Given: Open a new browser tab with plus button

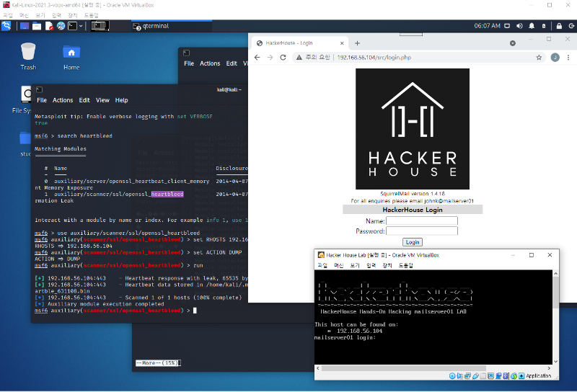Looking at the screenshot, I should click(357, 43).
